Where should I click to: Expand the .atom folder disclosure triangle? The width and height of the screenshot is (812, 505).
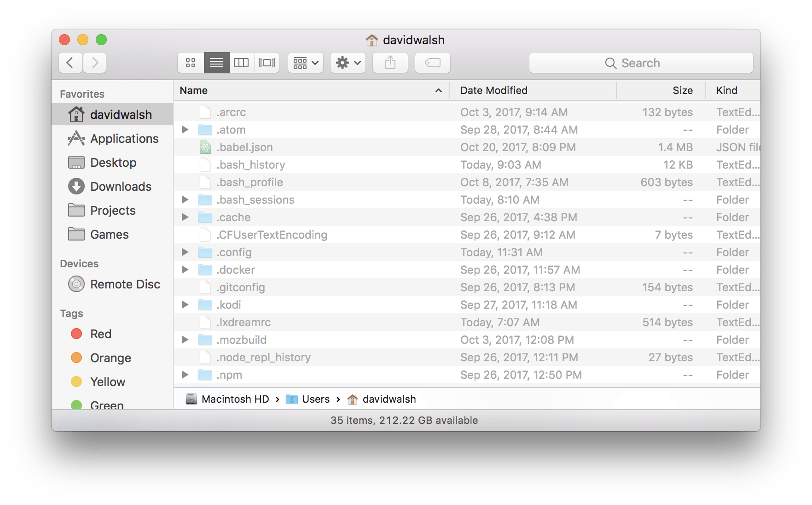(185, 129)
